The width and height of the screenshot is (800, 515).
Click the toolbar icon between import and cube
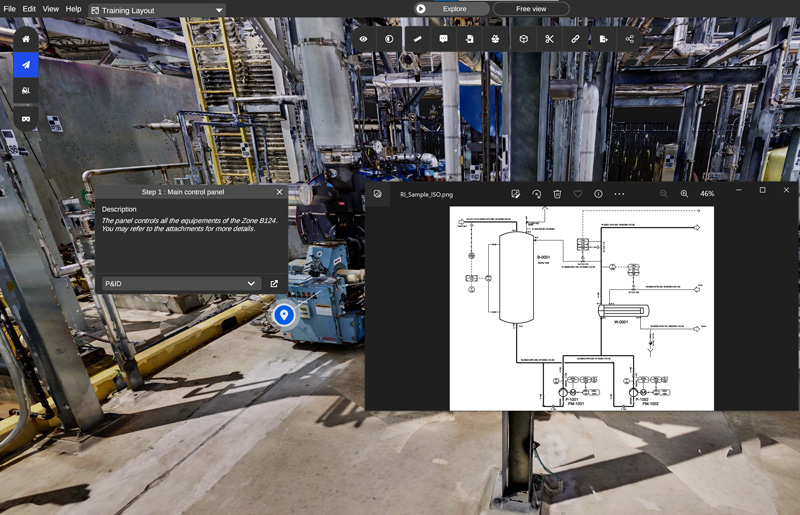tap(495, 39)
